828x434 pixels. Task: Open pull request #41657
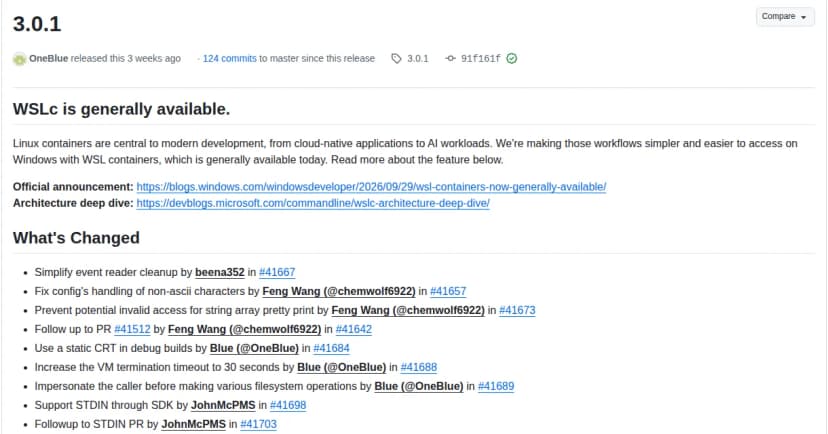point(448,291)
